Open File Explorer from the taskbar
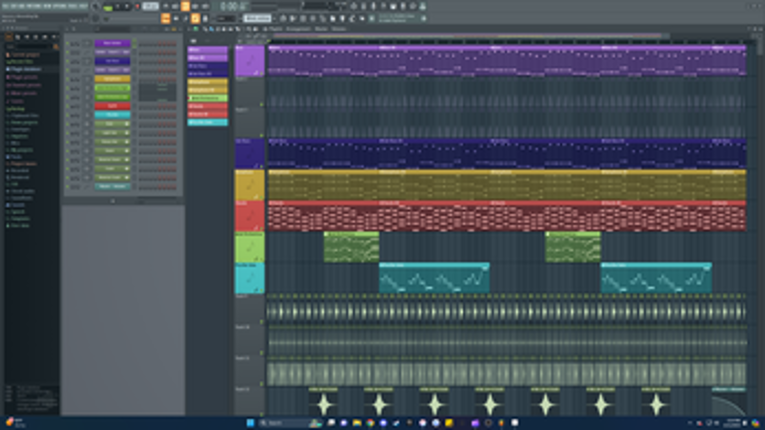Screen dimensions: 765x430 [x=357, y=423]
